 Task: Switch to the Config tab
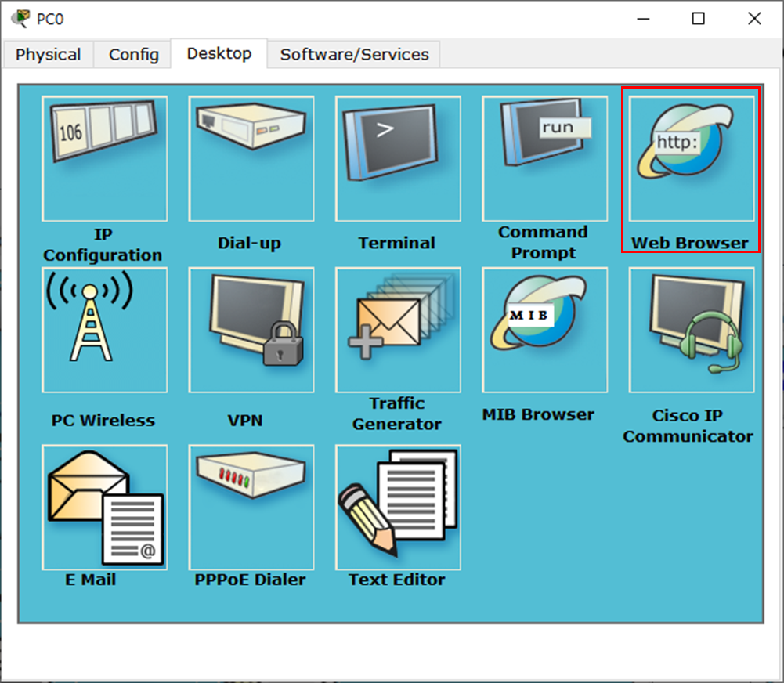click(133, 54)
